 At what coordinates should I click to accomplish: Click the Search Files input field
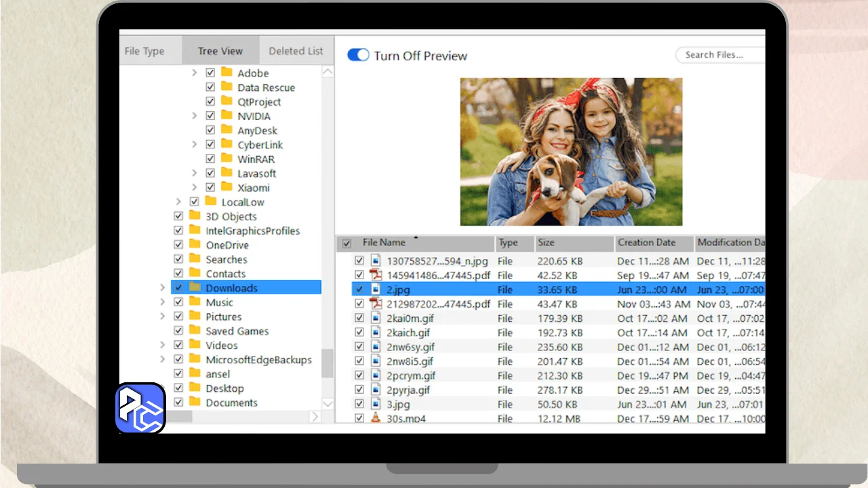click(719, 55)
